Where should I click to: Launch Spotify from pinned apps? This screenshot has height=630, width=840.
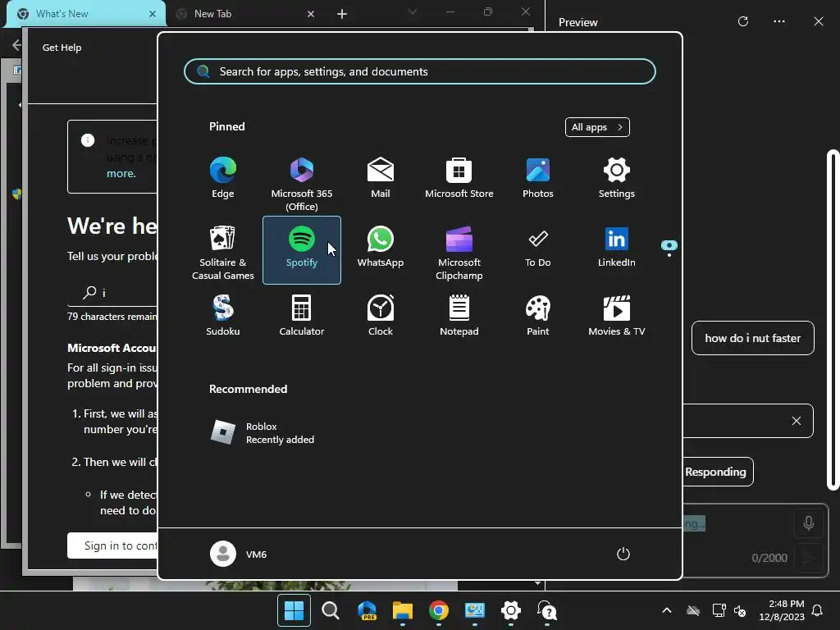tap(302, 249)
